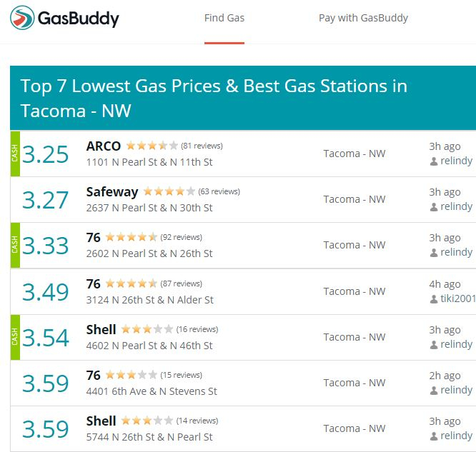Click star rating of 76 with 92 reviews

click(x=132, y=237)
